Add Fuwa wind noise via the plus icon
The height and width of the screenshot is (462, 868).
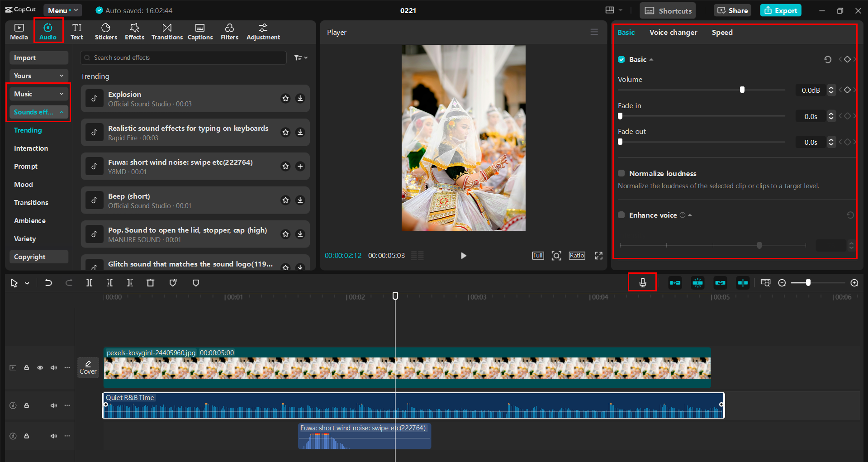tap(300, 166)
